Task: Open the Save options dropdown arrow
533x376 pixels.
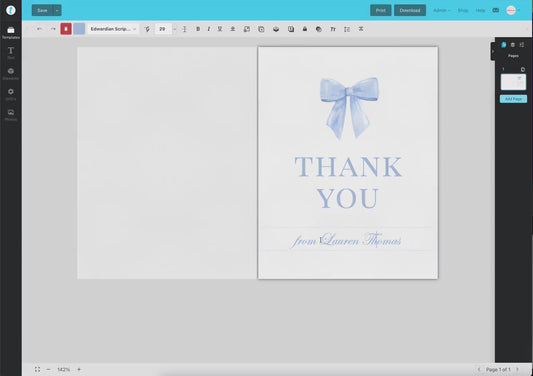Action: tap(57, 10)
